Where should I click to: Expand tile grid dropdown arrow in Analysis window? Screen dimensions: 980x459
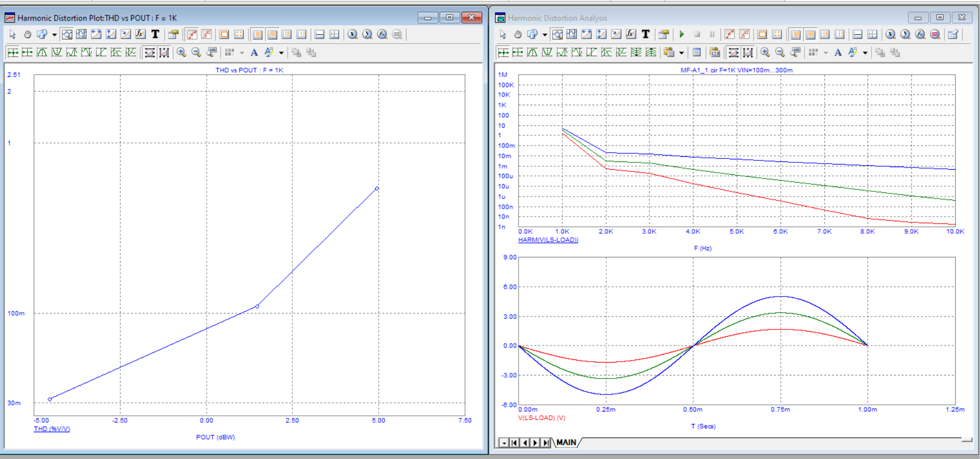pyautogui.click(x=826, y=52)
